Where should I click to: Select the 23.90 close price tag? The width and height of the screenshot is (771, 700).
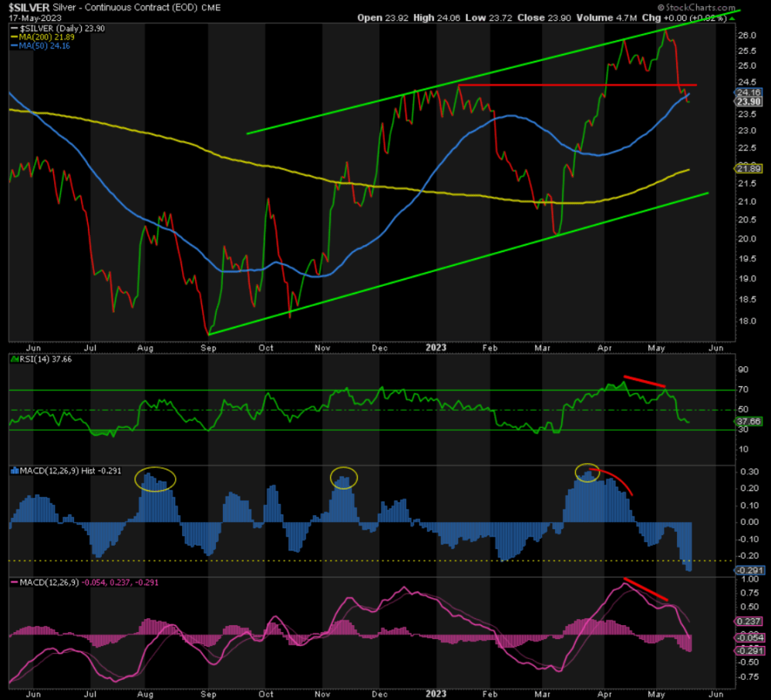(750, 101)
